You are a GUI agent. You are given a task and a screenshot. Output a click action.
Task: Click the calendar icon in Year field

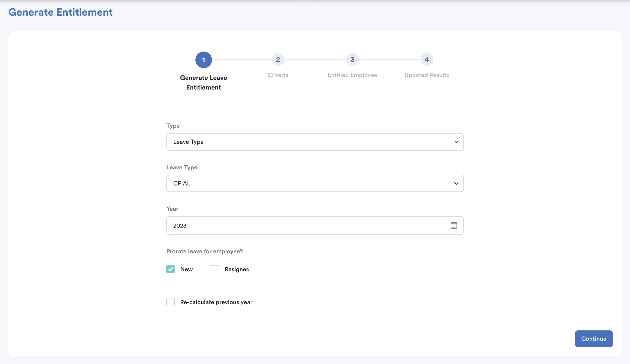click(454, 225)
